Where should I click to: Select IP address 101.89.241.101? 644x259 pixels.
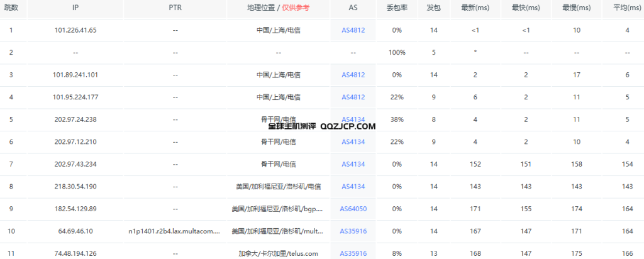[x=75, y=75]
